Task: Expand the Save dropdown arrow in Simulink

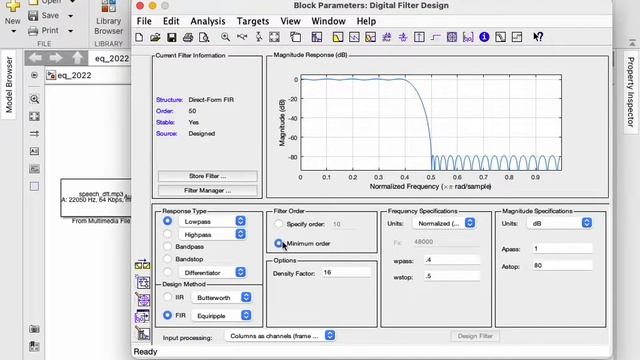Action: coord(71,16)
